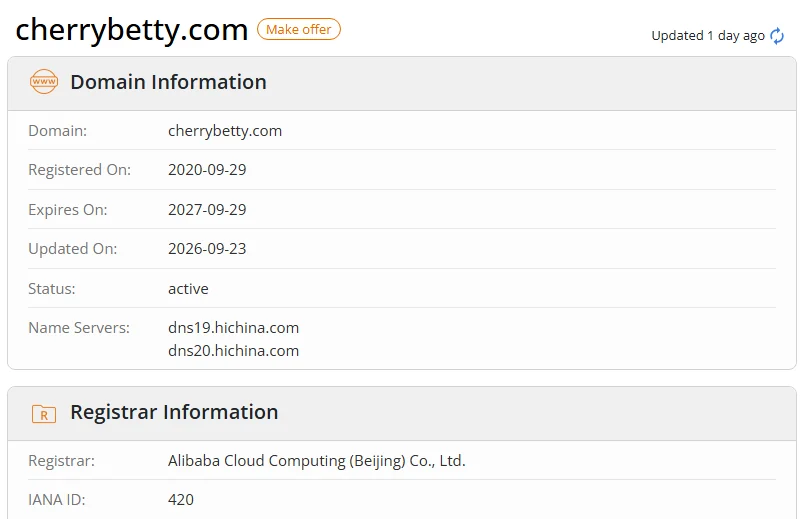Viewport: 804px width, 519px height.
Task: Select the expiry date 2027-09-29
Action: coord(207,210)
